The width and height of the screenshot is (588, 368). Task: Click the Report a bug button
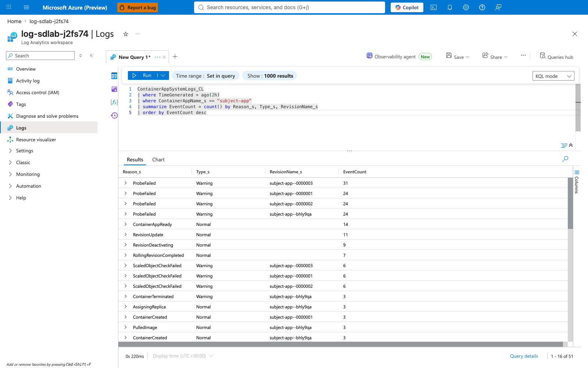coord(137,7)
